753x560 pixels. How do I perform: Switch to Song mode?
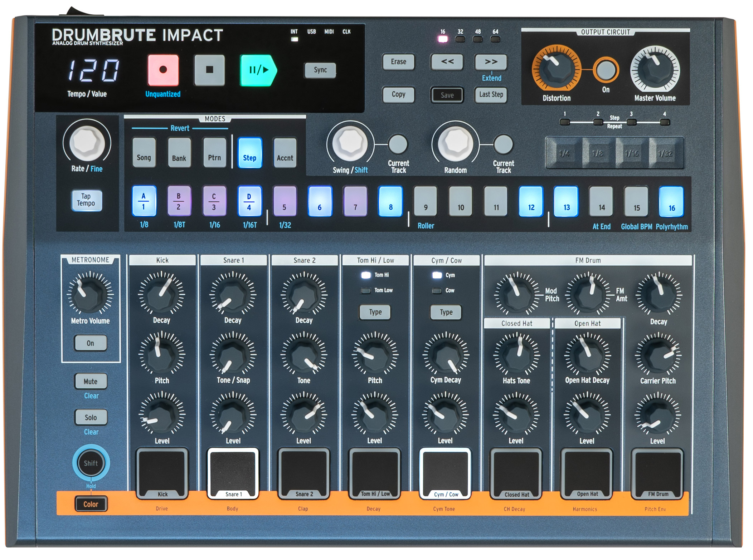point(144,153)
